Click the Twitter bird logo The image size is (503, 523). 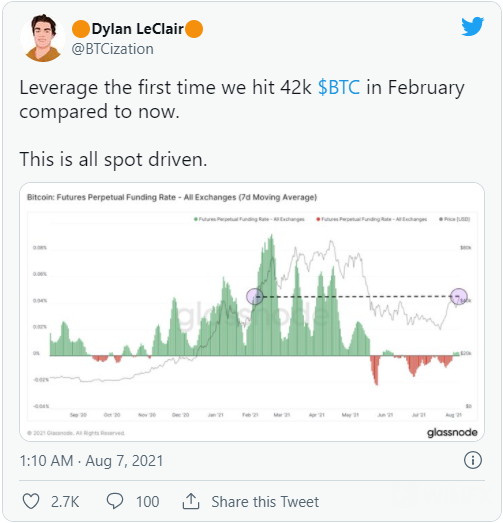(x=472, y=26)
